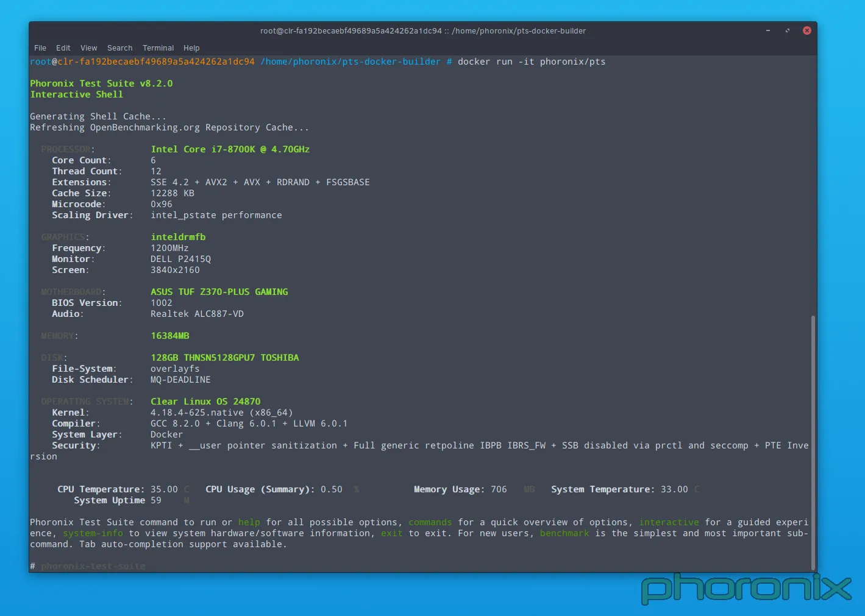Click the 'DELL P2415Q' monitor value
865x616 pixels.
(181, 259)
